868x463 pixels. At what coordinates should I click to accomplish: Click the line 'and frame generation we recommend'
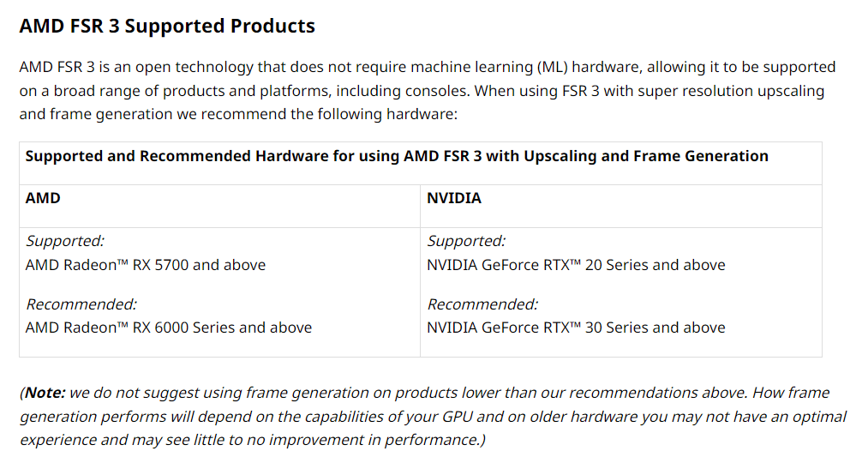tap(238, 114)
